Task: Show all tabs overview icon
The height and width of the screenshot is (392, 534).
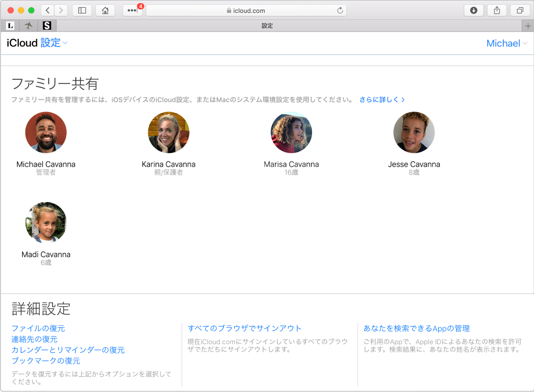Action: 520,10
